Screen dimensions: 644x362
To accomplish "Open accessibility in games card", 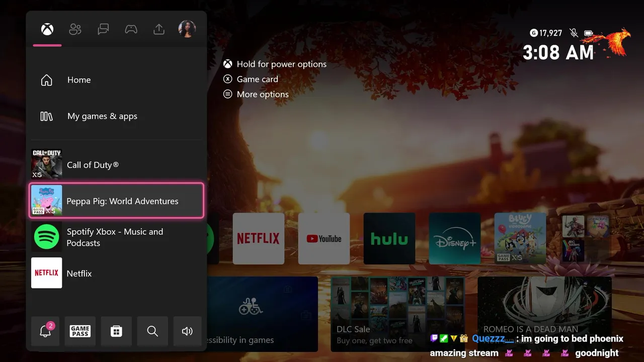I will 262,314.
